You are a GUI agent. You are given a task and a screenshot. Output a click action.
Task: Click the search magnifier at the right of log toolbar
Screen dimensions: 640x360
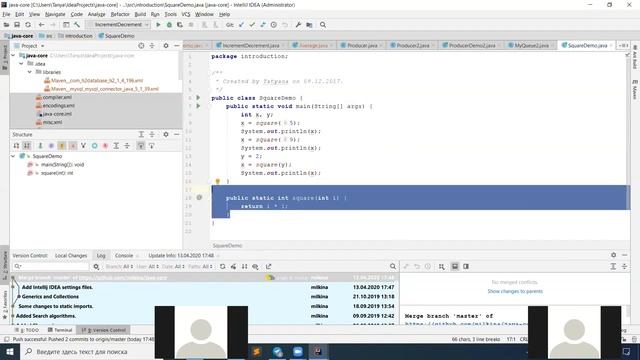393,267
